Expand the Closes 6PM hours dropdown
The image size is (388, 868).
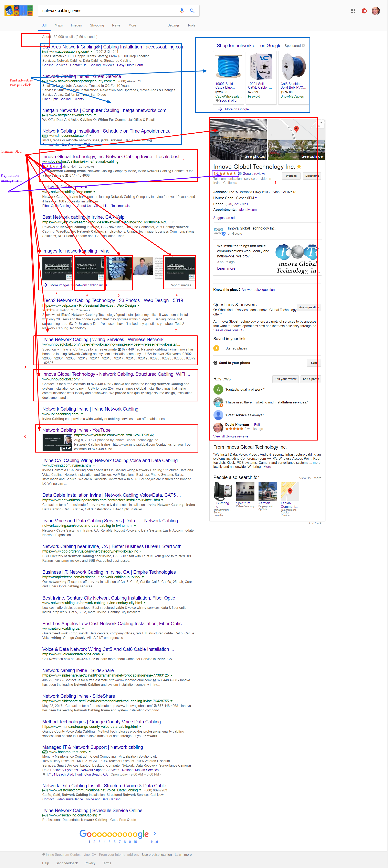(256, 198)
